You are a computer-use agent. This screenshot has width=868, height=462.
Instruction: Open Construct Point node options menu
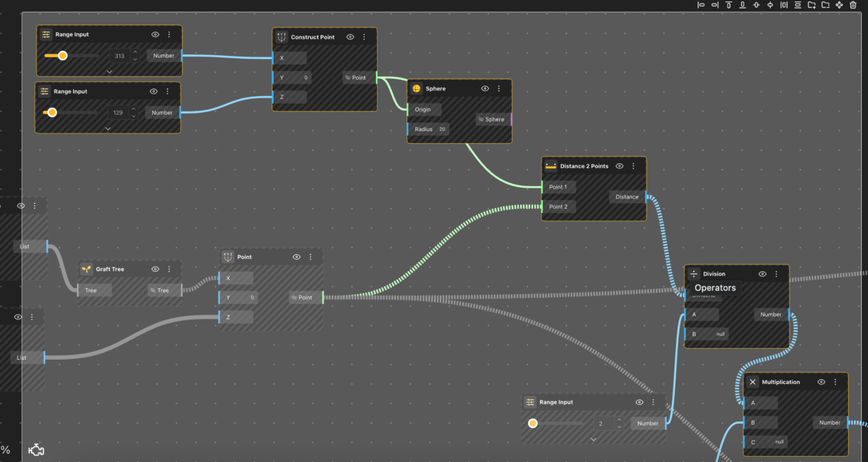click(x=364, y=37)
